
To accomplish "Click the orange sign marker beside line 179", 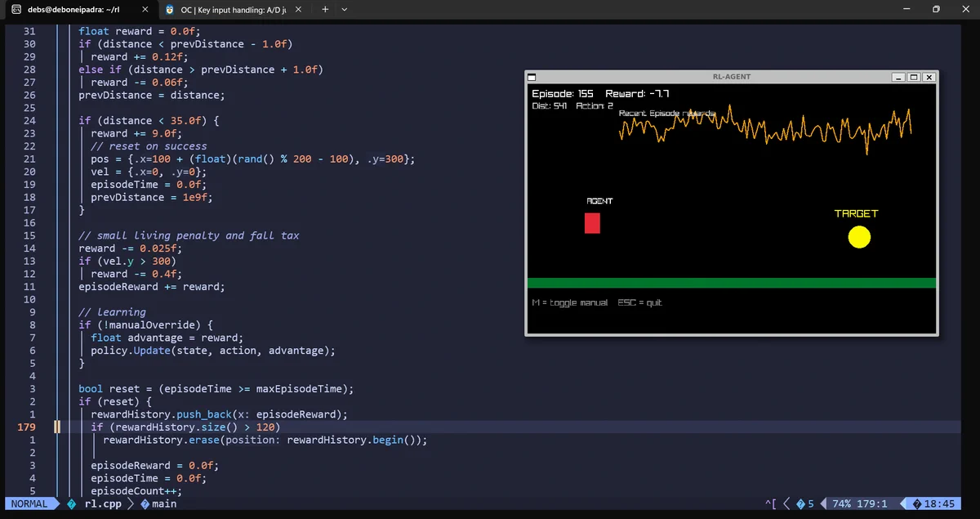I will [x=58, y=427].
